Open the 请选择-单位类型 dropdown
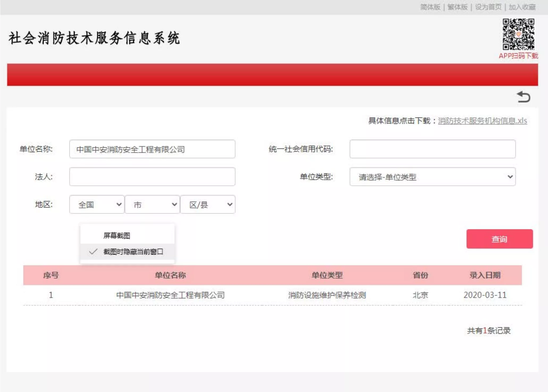548x392 pixels. (433, 177)
